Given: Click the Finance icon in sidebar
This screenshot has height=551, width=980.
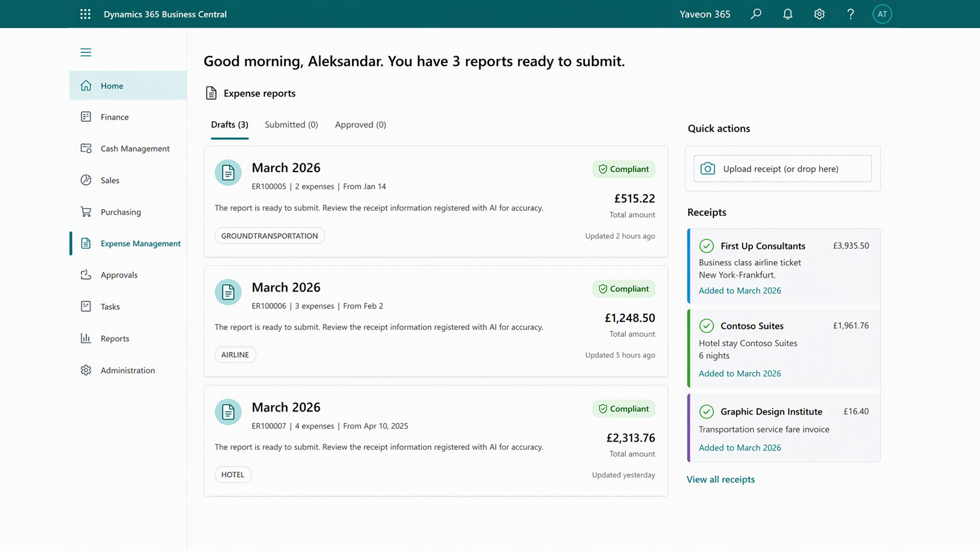Looking at the screenshot, I should [86, 117].
